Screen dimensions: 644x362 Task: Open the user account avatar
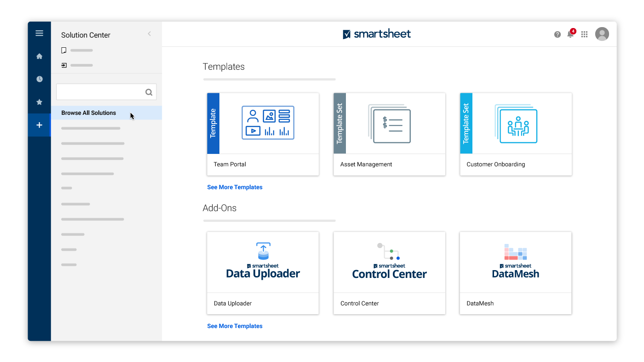point(602,34)
